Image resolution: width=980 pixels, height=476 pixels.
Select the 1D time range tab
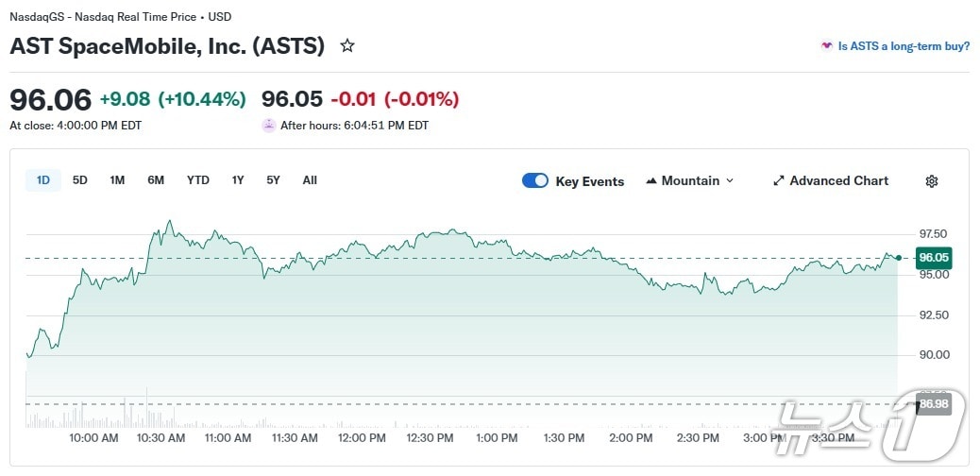[43, 180]
